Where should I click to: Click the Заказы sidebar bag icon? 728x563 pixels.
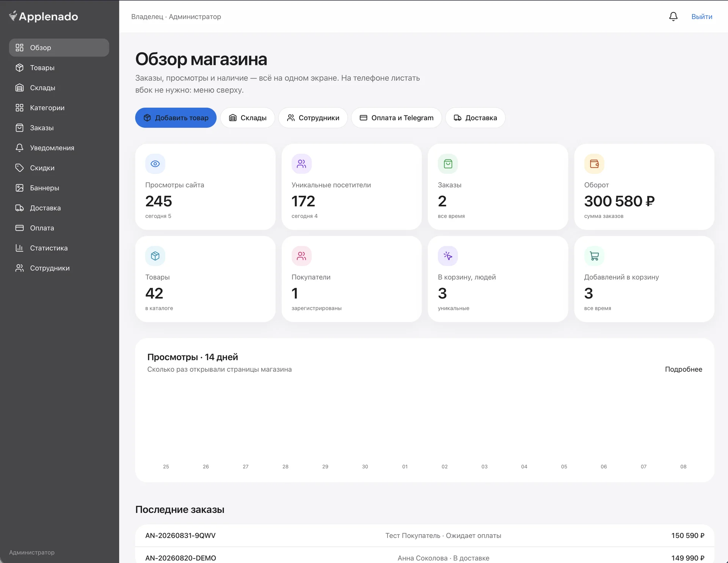pos(19,128)
